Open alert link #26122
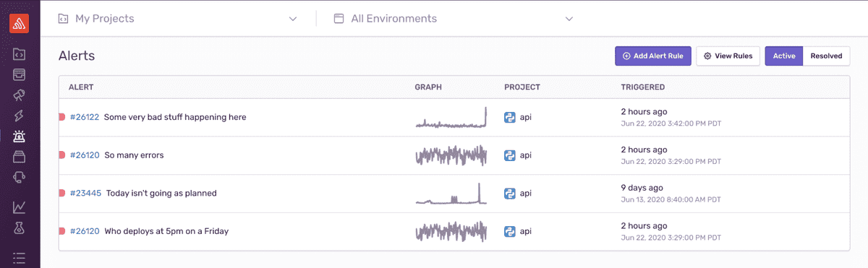Screen dimensions: 868x268 tap(85, 117)
